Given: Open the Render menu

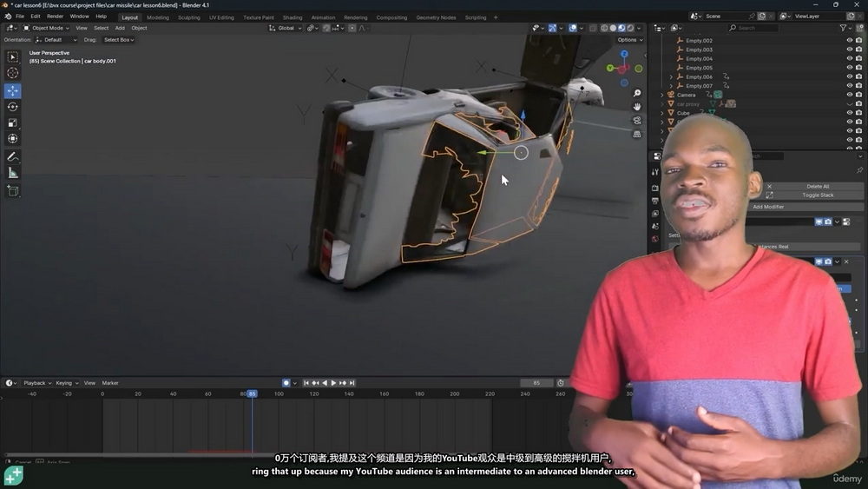Looking at the screenshot, I should pyautogui.click(x=55, y=17).
